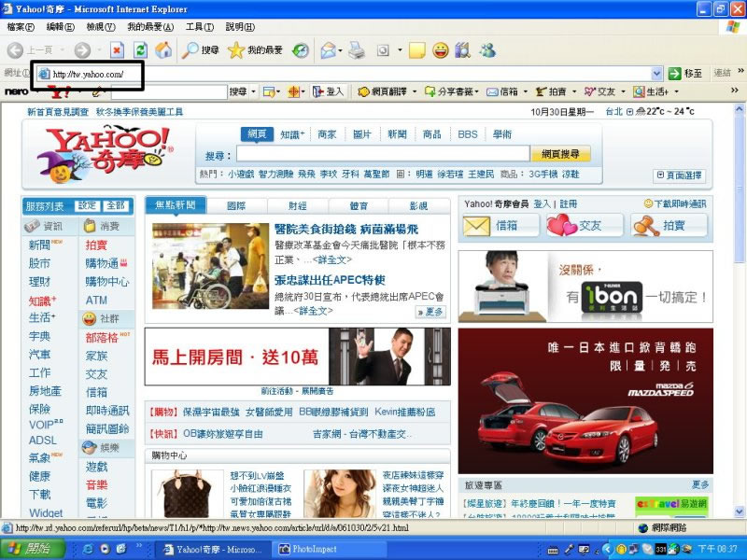Open the 網頁翻譯 toolbar item

[383, 91]
